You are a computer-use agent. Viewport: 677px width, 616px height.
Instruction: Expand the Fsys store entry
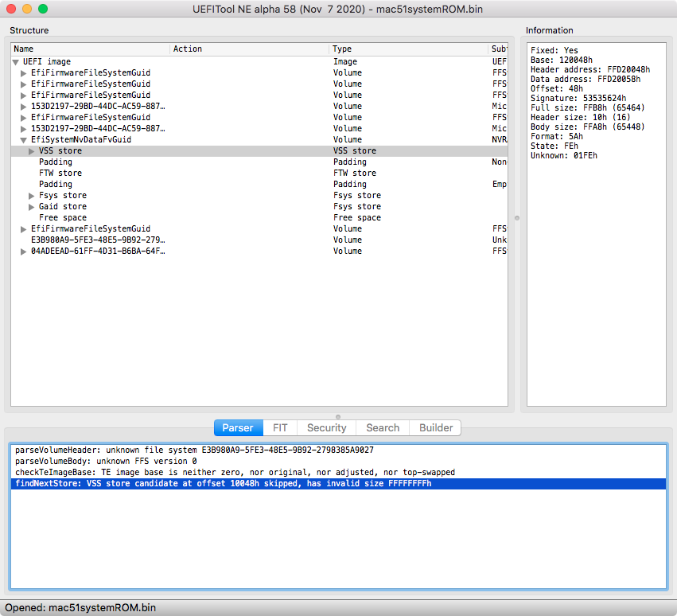click(x=32, y=196)
